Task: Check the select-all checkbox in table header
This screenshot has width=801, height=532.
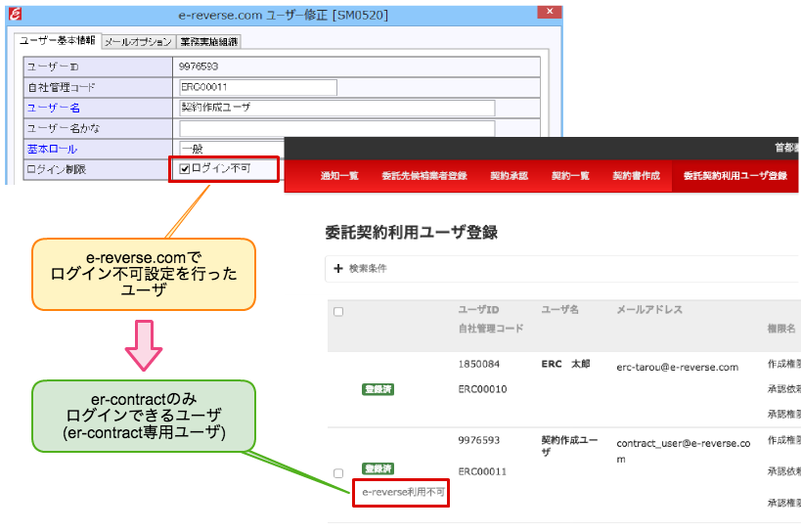Action: tap(338, 312)
